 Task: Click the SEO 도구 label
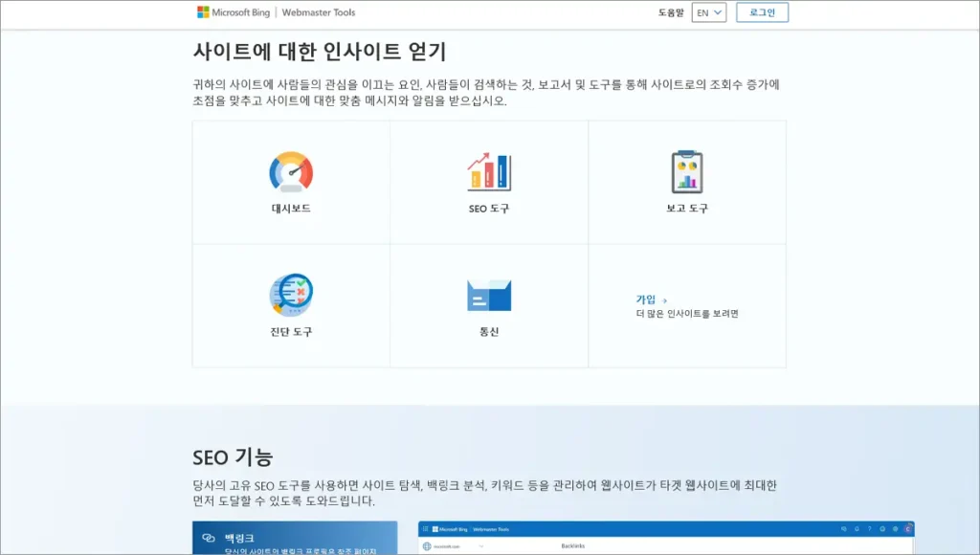(x=489, y=209)
